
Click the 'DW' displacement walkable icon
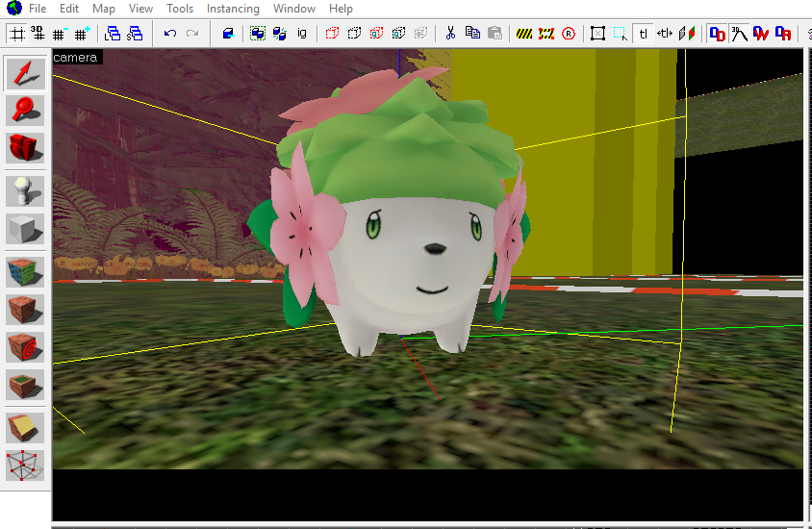[761, 34]
